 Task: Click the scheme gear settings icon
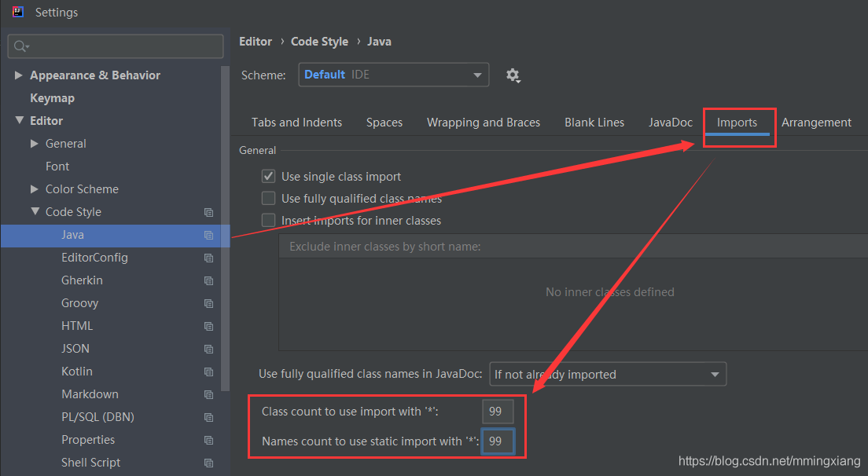513,75
